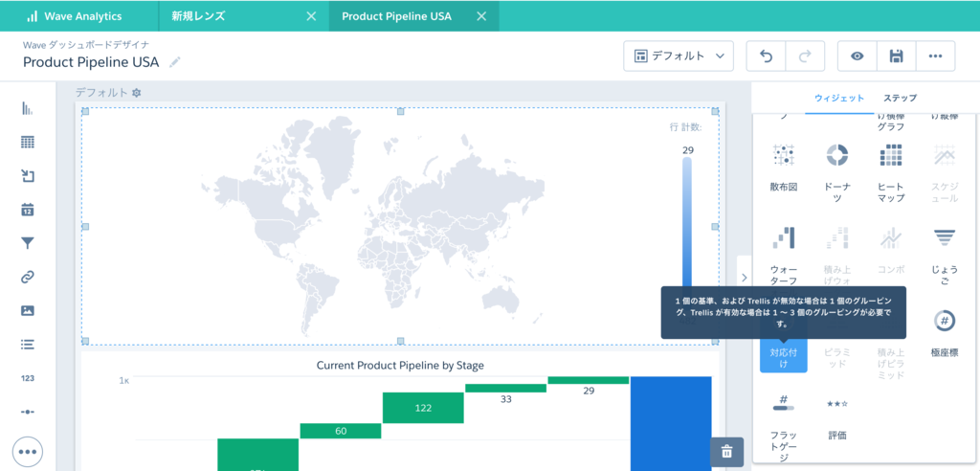Choose the donut (ドーナツ) chart type
The height and width of the screenshot is (471, 980).
click(836, 172)
